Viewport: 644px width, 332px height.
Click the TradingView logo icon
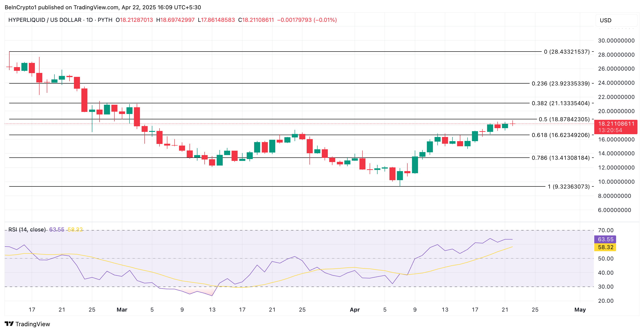point(9,323)
